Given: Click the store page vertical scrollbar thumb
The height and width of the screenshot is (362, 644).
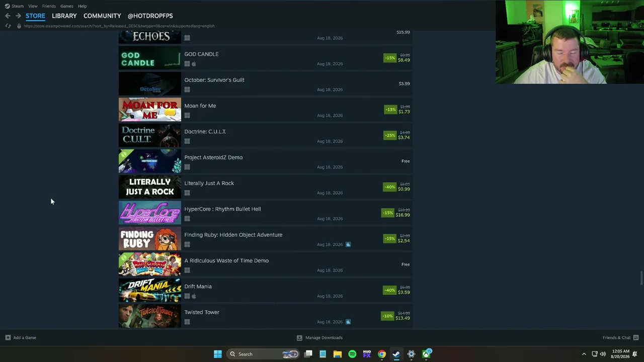Looking at the screenshot, I should click(x=641, y=278).
